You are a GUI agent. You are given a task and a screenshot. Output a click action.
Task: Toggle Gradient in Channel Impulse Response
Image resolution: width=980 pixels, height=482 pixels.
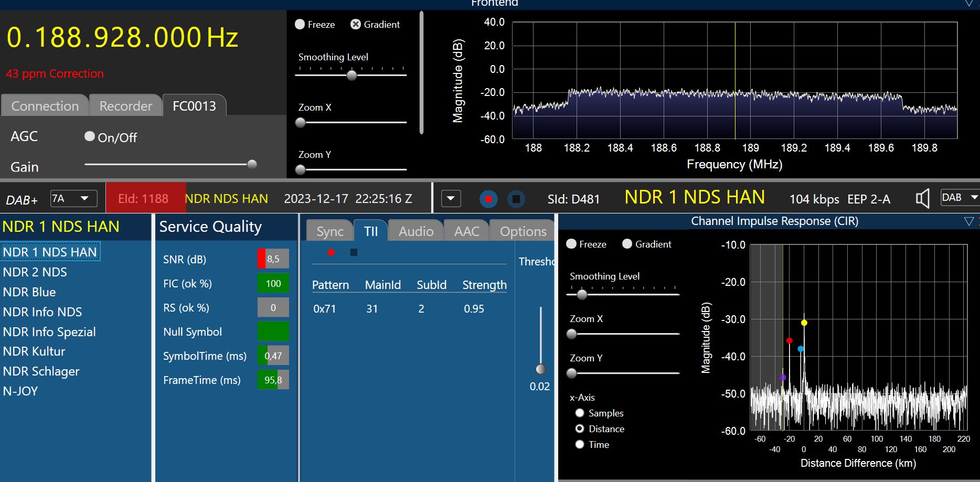[x=627, y=244]
